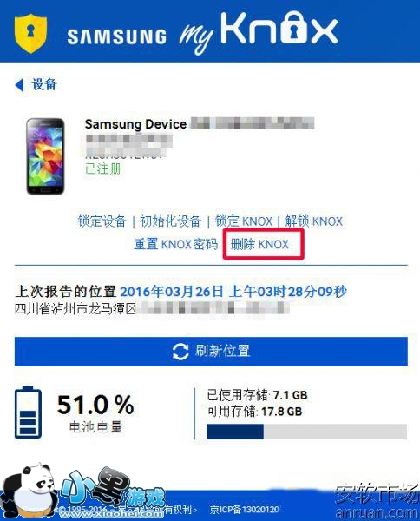Click the yellow shield keyhole logo

click(30, 33)
